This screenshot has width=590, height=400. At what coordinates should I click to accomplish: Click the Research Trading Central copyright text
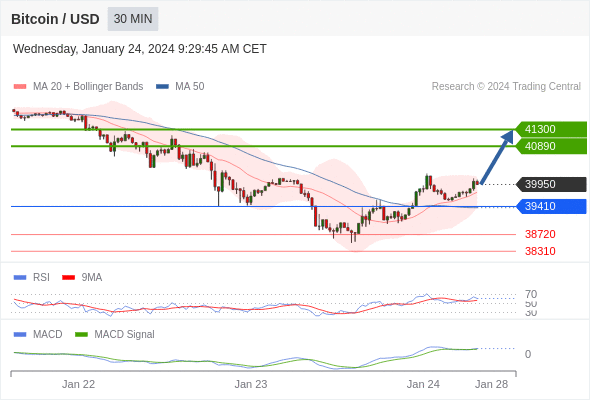(506, 87)
